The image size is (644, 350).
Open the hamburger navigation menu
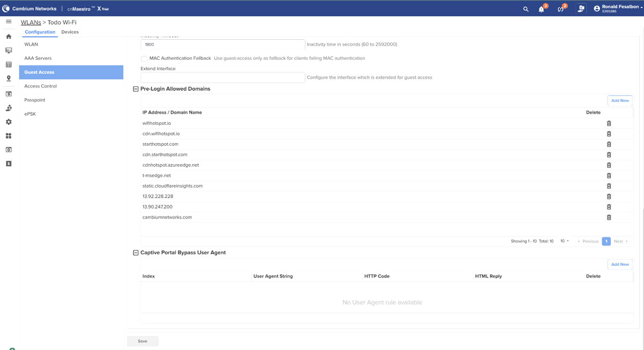tap(9, 21)
